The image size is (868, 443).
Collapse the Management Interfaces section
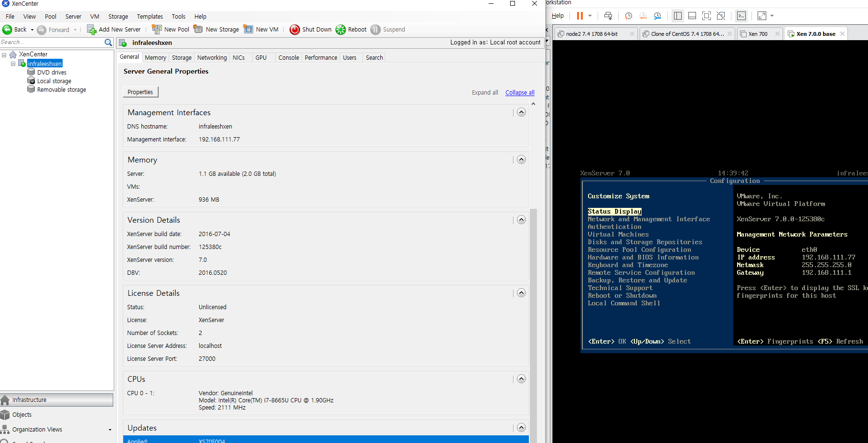(521, 112)
